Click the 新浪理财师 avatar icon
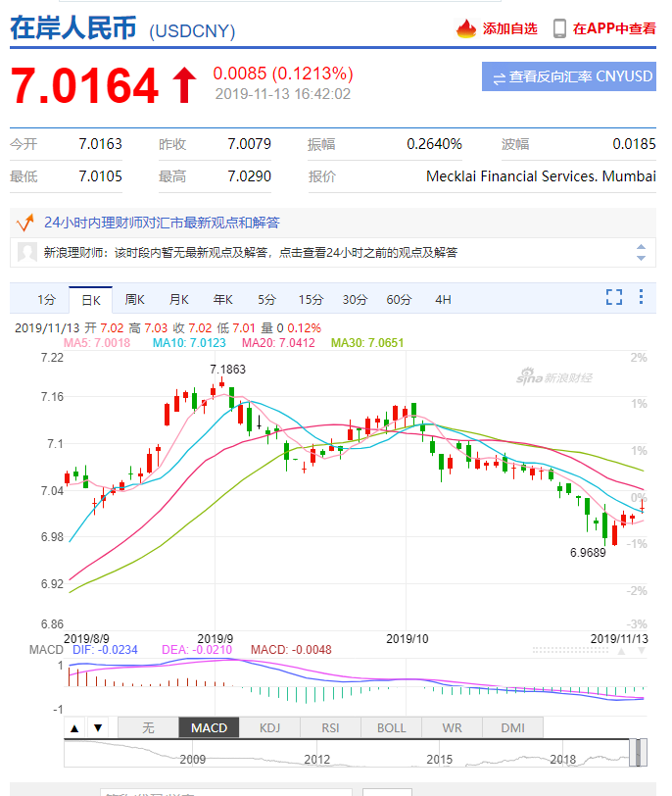The width and height of the screenshot is (672, 796). coord(27,252)
